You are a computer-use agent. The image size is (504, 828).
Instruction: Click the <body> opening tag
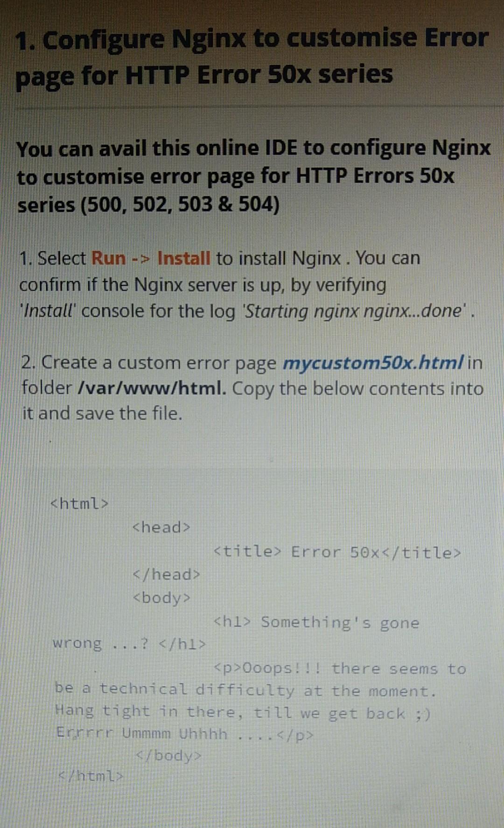[161, 598]
